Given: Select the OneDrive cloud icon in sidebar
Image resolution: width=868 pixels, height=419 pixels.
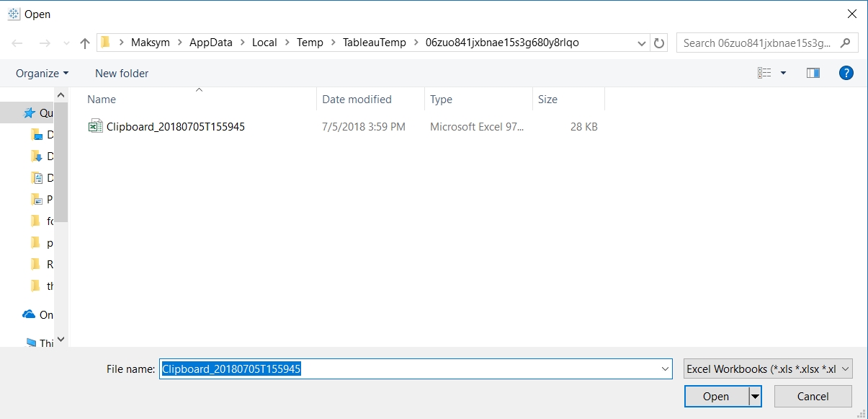Looking at the screenshot, I should pyautogui.click(x=29, y=314).
